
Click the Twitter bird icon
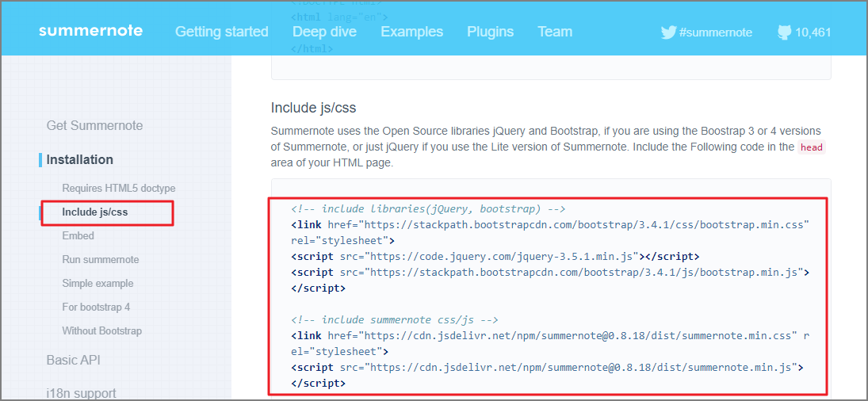(669, 32)
